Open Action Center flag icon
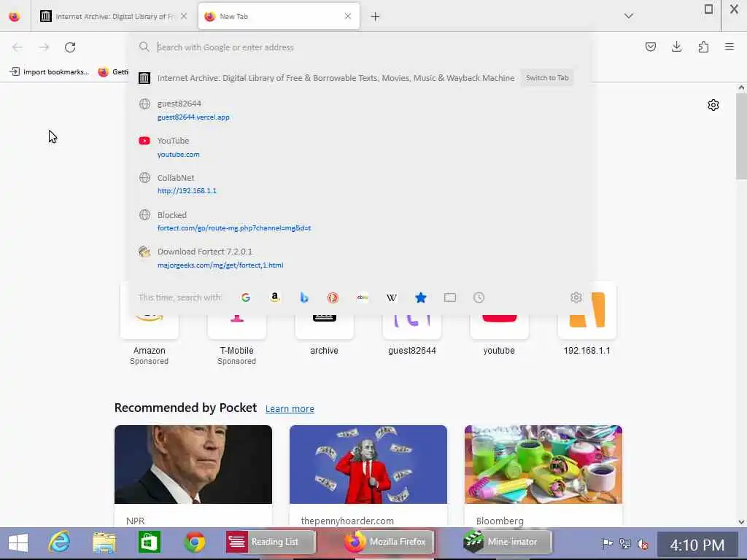Image resolution: width=747 pixels, height=560 pixels. [607, 543]
